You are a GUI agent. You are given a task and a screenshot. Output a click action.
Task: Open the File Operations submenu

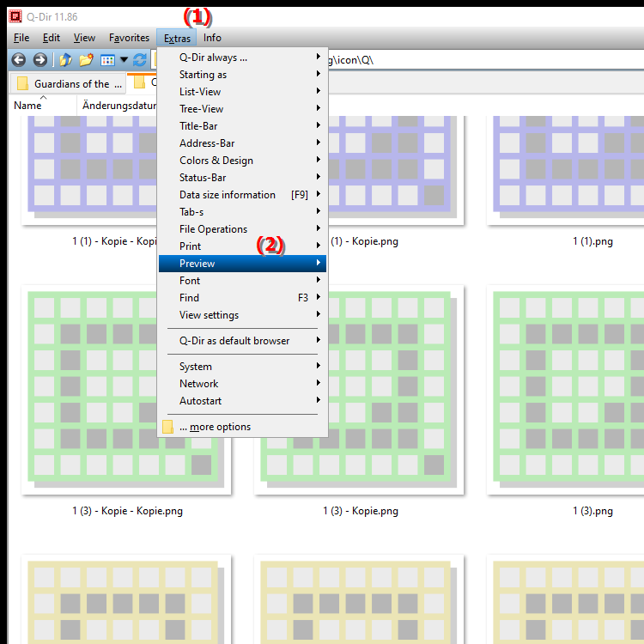242,229
